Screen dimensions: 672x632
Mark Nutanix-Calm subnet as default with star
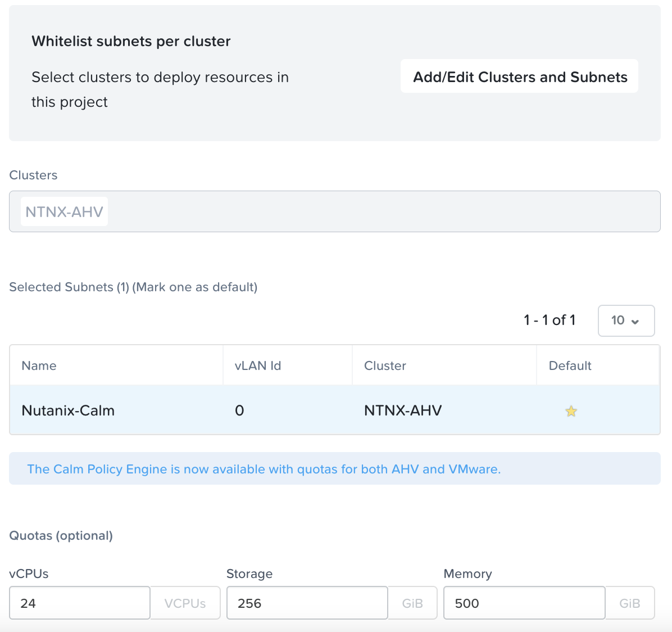pyautogui.click(x=571, y=411)
